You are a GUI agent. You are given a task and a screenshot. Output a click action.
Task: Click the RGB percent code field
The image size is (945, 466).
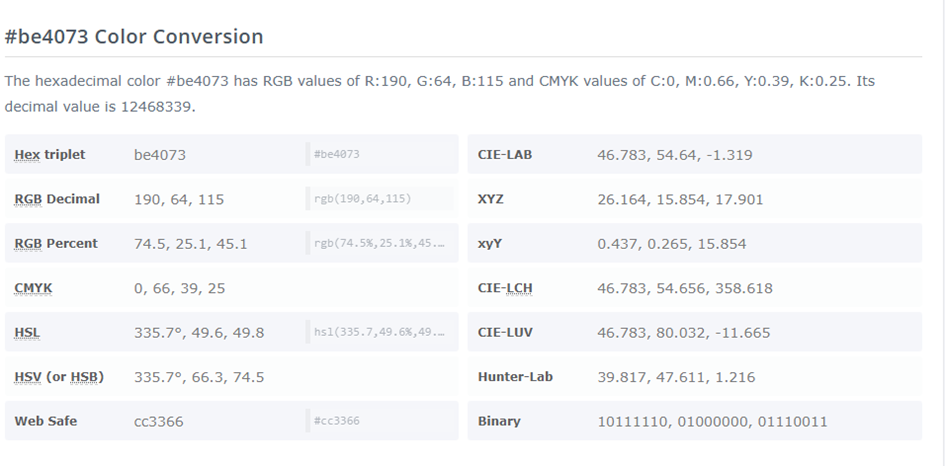379,243
